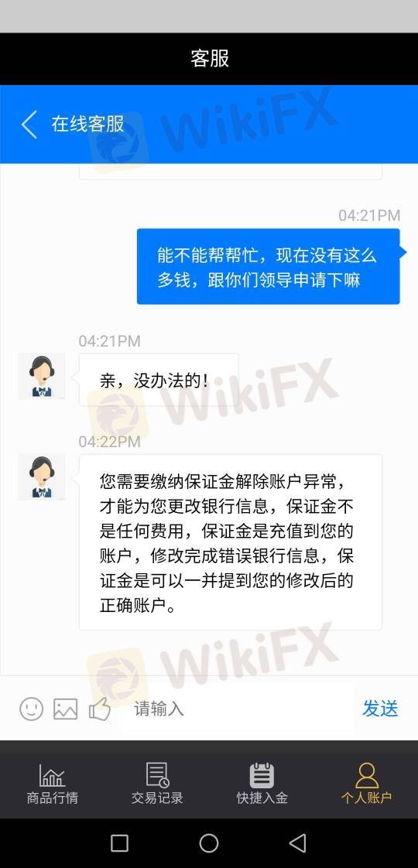Go back using the left chevron arrow
The height and width of the screenshot is (868, 418).
pyautogui.click(x=29, y=124)
